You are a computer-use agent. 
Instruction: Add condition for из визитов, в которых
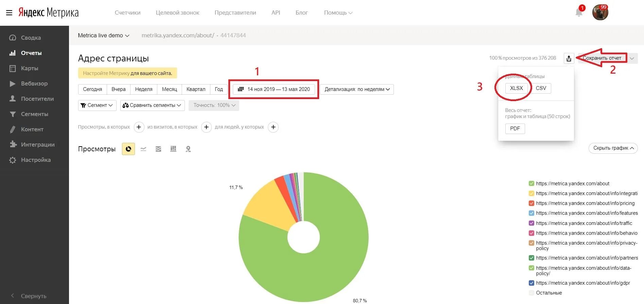coord(206,127)
